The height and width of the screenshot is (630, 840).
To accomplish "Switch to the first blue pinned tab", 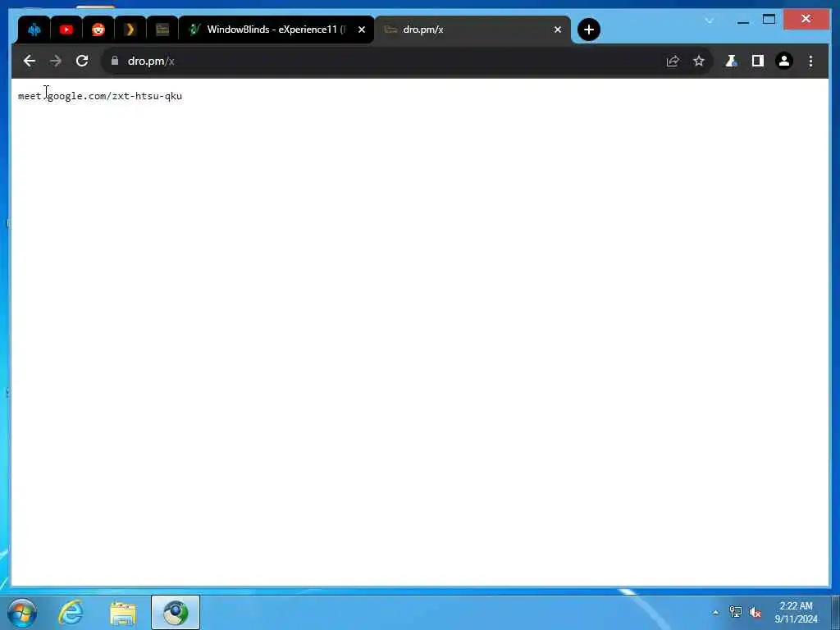I will [x=34, y=30].
